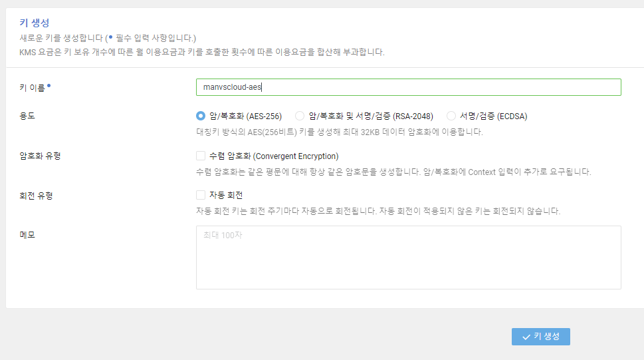644x360 pixels.
Task: Choose 암/복호화 및 서명/검증 (RSA-2048) option
Action: 300,116
